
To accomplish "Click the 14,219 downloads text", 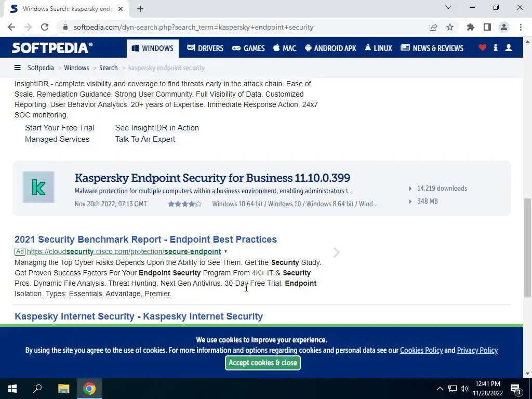I will click(442, 188).
